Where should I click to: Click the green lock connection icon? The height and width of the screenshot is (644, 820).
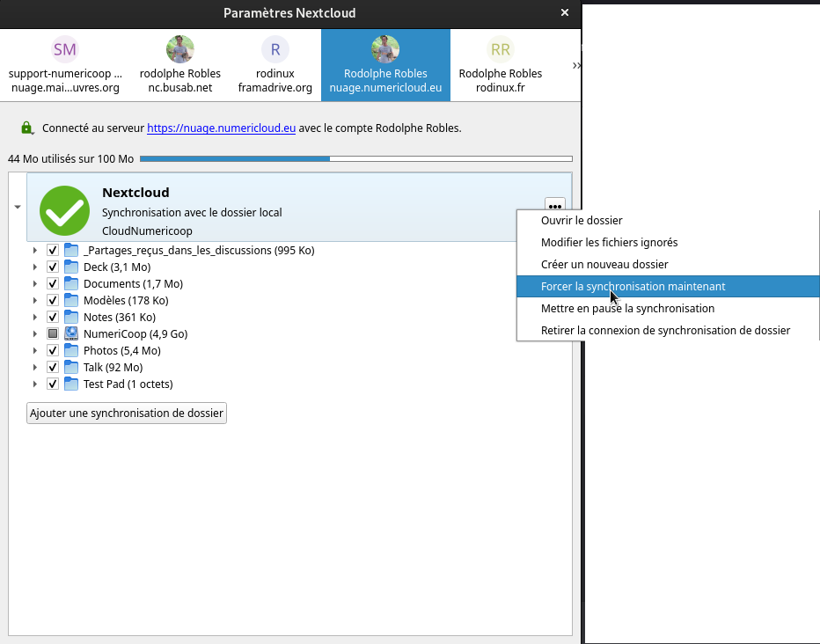[x=26, y=128]
